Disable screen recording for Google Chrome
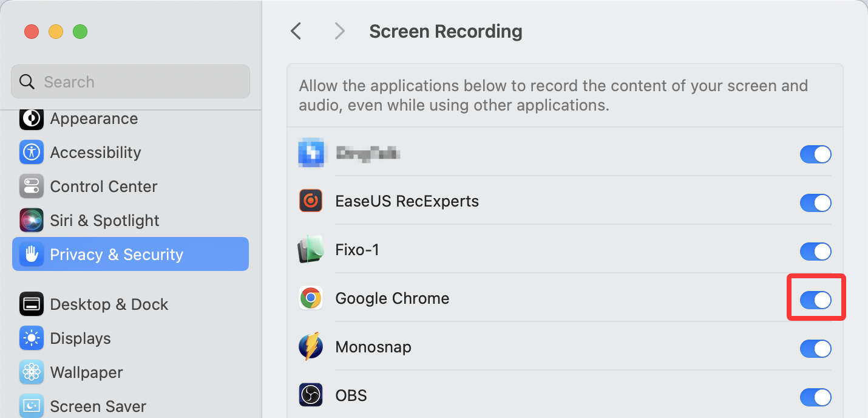The height and width of the screenshot is (418, 868). point(816,300)
